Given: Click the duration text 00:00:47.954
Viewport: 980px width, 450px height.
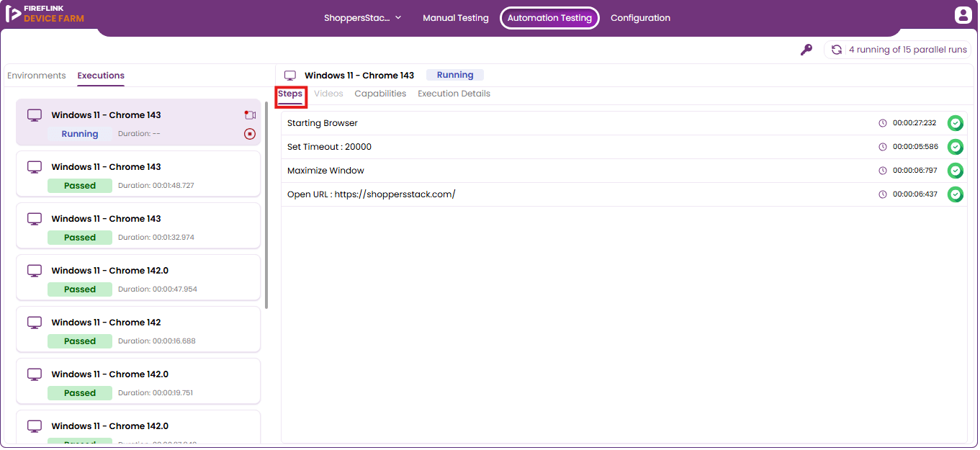Looking at the screenshot, I should 175,289.
